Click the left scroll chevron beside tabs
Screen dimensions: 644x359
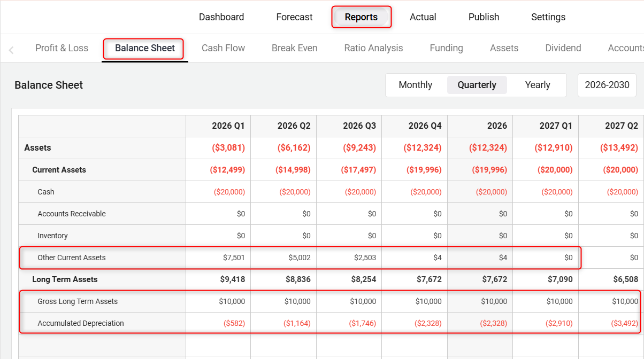(11, 50)
